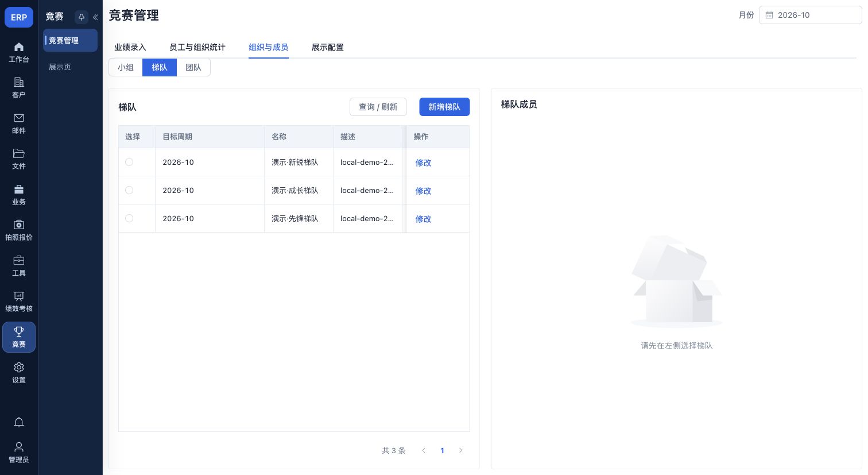Click the 演示·成长梯队 name cell
868x475 pixels.
click(x=299, y=190)
